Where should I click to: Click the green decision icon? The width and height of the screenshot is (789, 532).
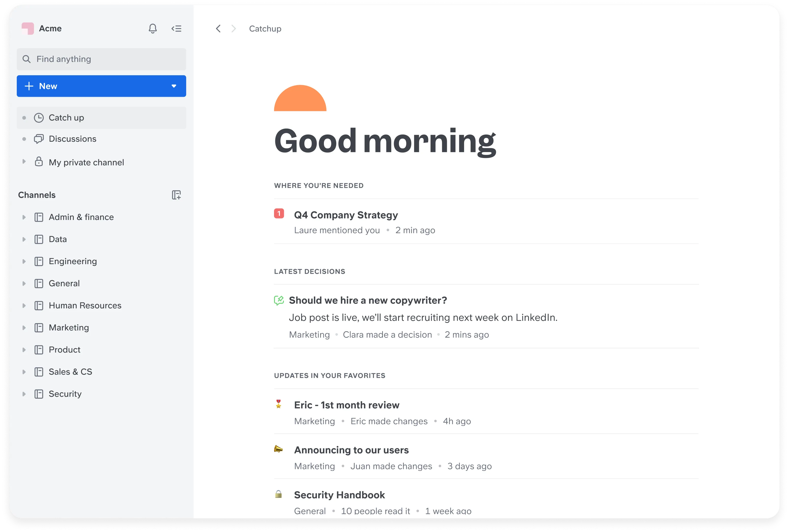pyautogui.click(x=279, y=300)
